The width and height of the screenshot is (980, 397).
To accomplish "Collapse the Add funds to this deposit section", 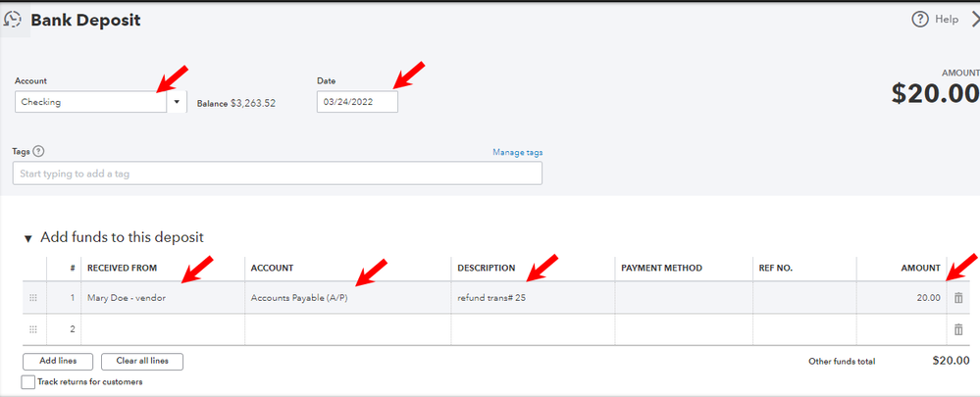I will pyautogui.click(x=27, y=238).
